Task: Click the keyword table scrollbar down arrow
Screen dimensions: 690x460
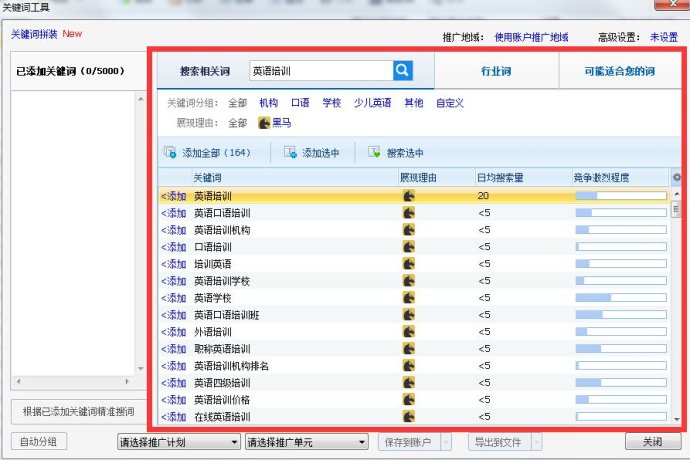Action: 677,419
